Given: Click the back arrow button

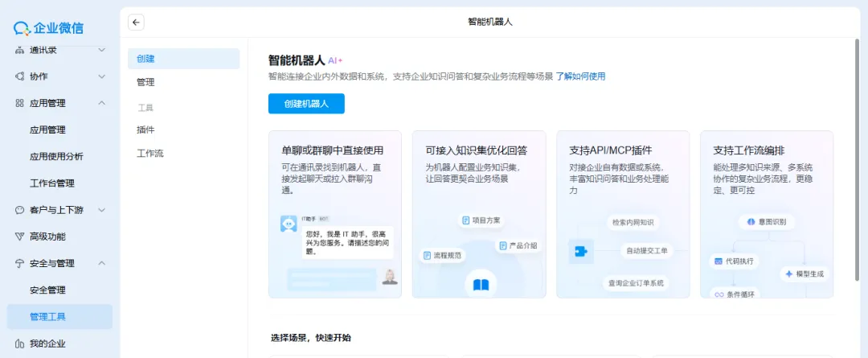Looking at the screenshot, I should tap(136, 23).
